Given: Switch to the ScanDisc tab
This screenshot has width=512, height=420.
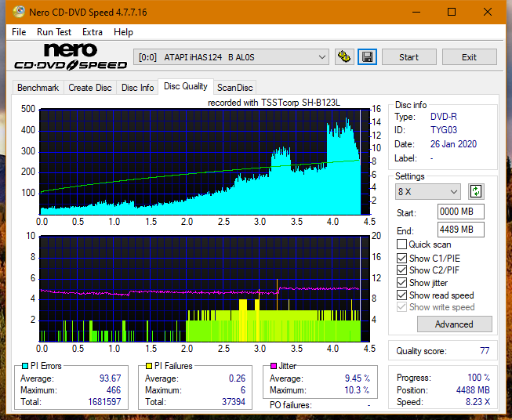Looking at the screenshot, I should tap(234, 88).
